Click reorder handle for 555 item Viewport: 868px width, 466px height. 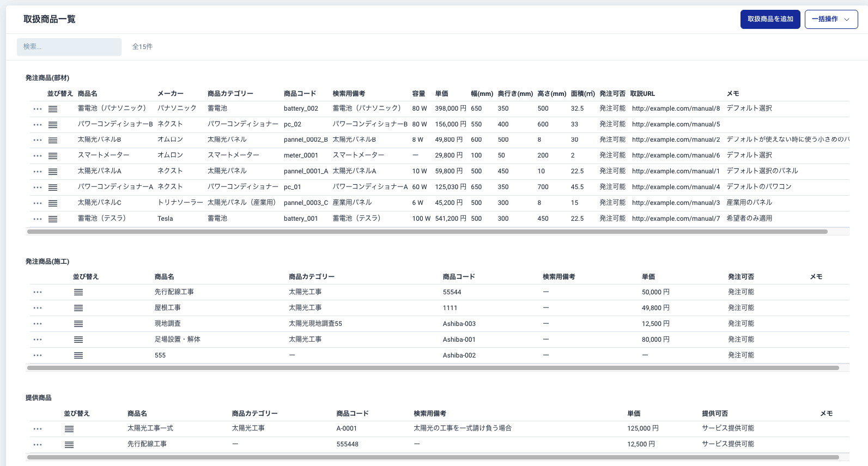pyautogui.click(x=78, y=355)
